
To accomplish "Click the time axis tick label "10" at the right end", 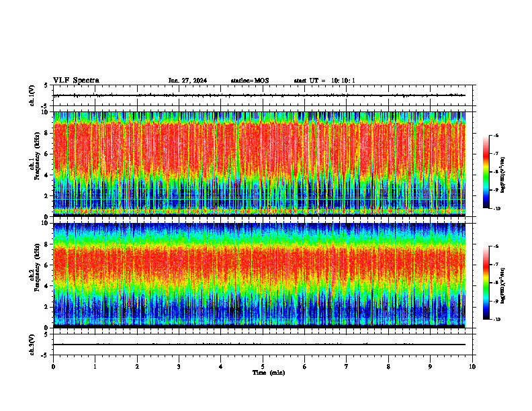I will tap(472, 367).
